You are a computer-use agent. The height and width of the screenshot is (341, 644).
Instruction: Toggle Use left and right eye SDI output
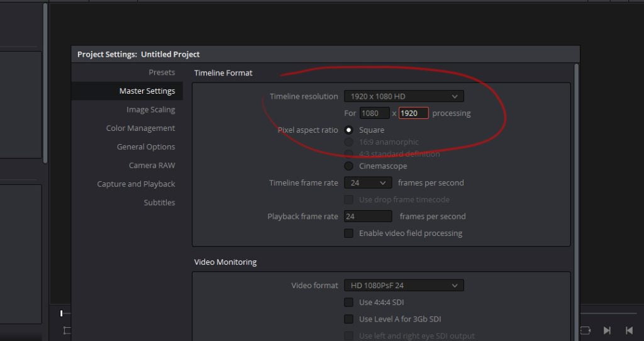348,336
